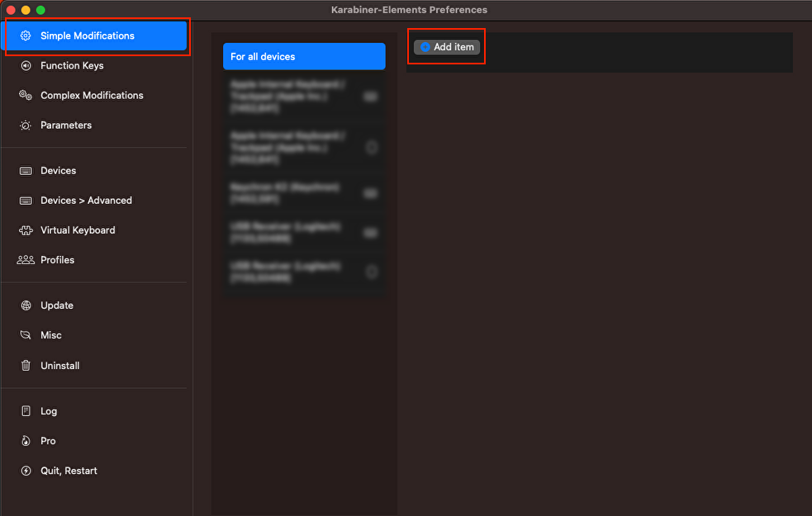The image size is (812, 516).
Task: View the Log section
Action: [49, 411]
